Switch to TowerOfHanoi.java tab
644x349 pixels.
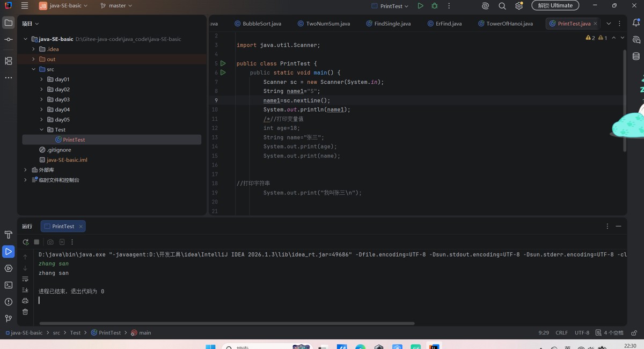[x=505, y=24]
